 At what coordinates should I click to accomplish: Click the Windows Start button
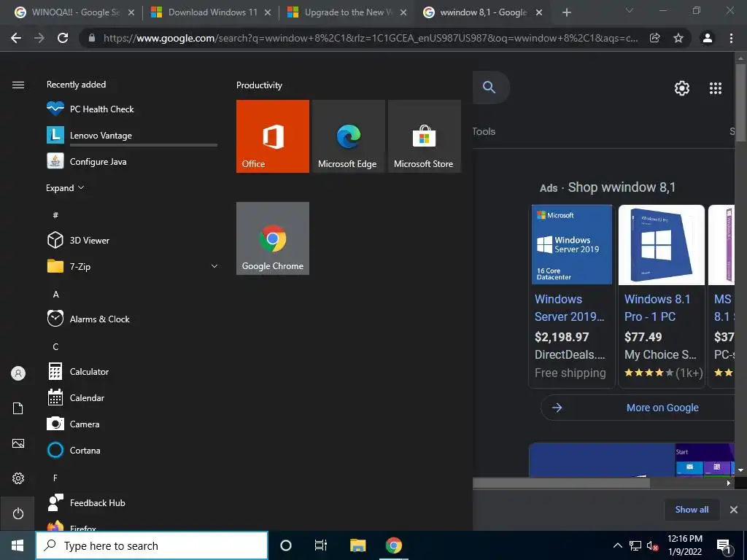pyautogui.click(x=18, y=545)
